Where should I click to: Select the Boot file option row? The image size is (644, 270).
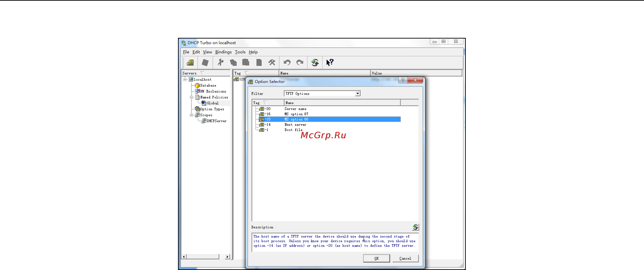330,130
